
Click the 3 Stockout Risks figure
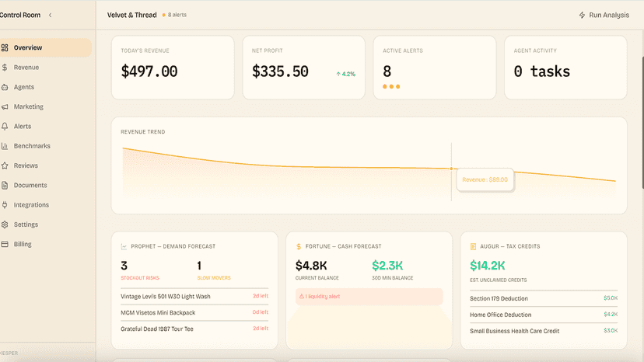pyautogui.click(x=124, y=266)
